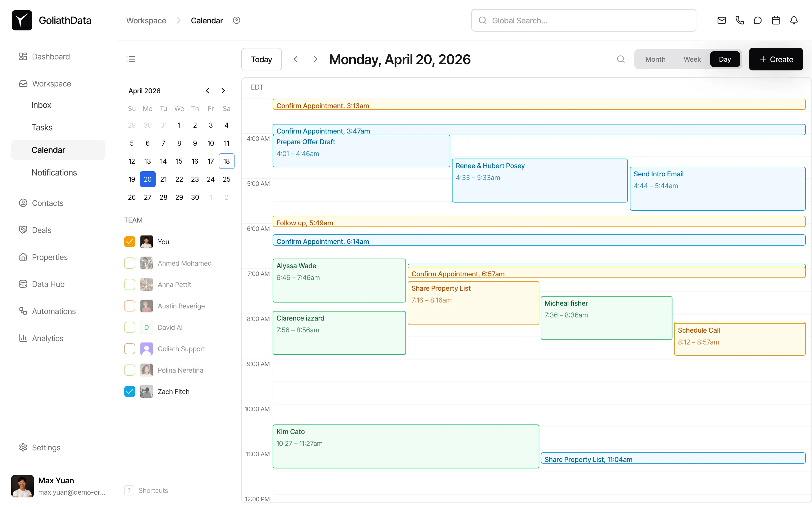Open the chat bubble icon
Image resolution: width=812 pixels, height=507 pixels.
point(758,21)
